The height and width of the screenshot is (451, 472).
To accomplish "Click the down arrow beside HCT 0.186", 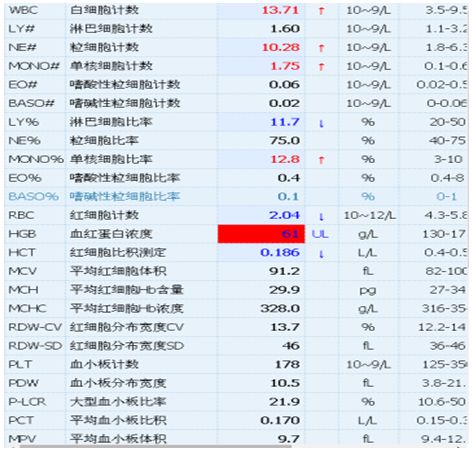I will (321, 254).
